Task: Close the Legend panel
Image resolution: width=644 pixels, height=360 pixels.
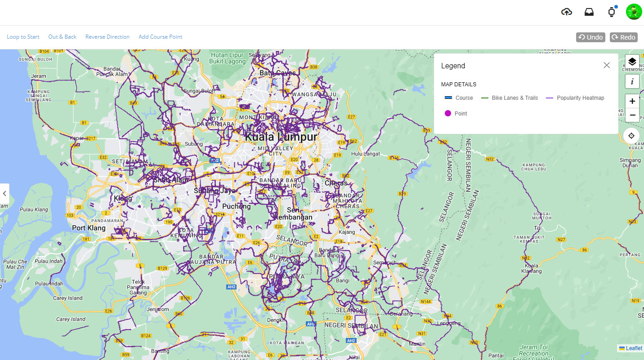Action: [607, 65]
